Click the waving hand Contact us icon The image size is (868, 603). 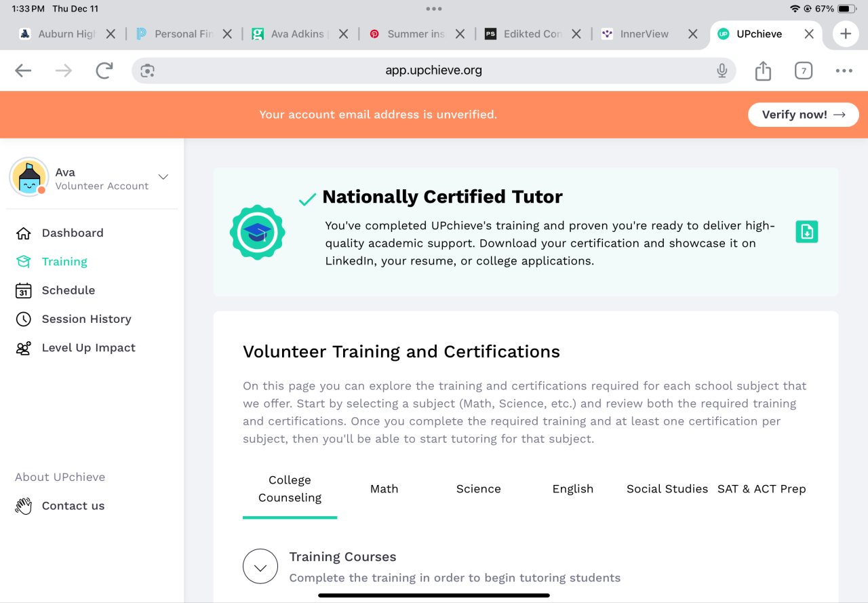pos(24,506)
